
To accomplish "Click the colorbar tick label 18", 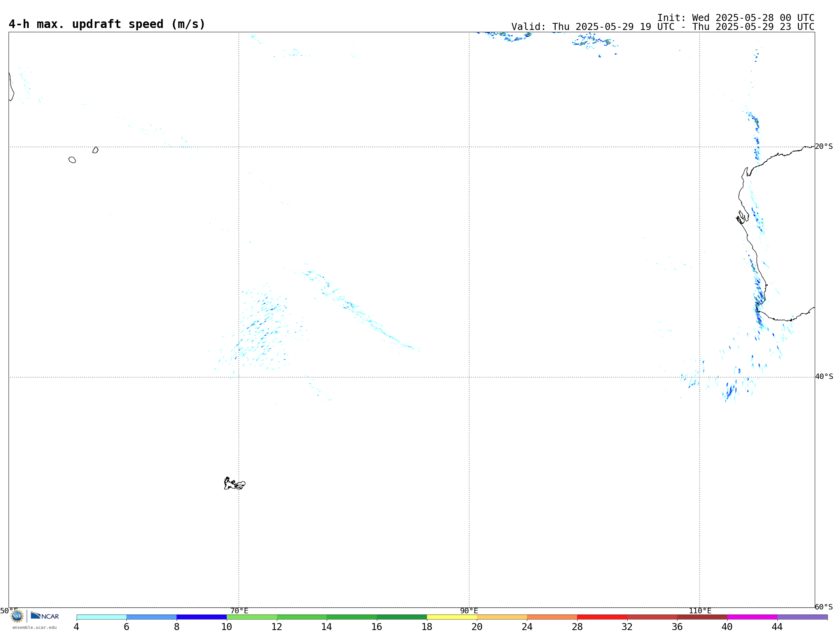I will (x=427, y=627).
